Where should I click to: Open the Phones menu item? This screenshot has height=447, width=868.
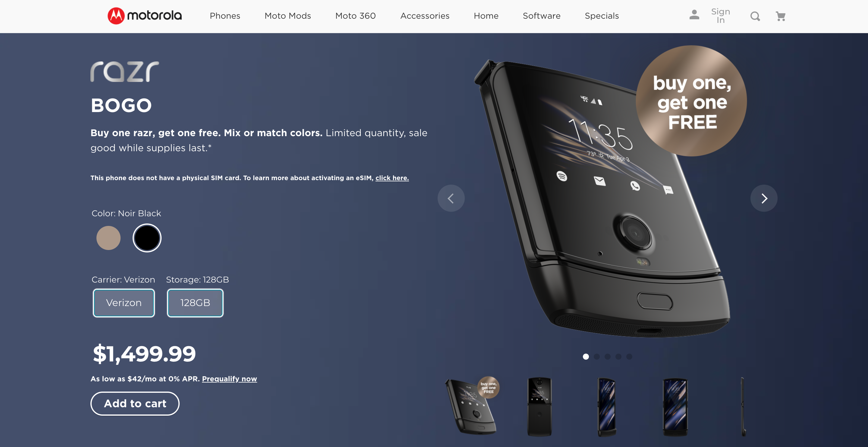click(x=225, y=15)
